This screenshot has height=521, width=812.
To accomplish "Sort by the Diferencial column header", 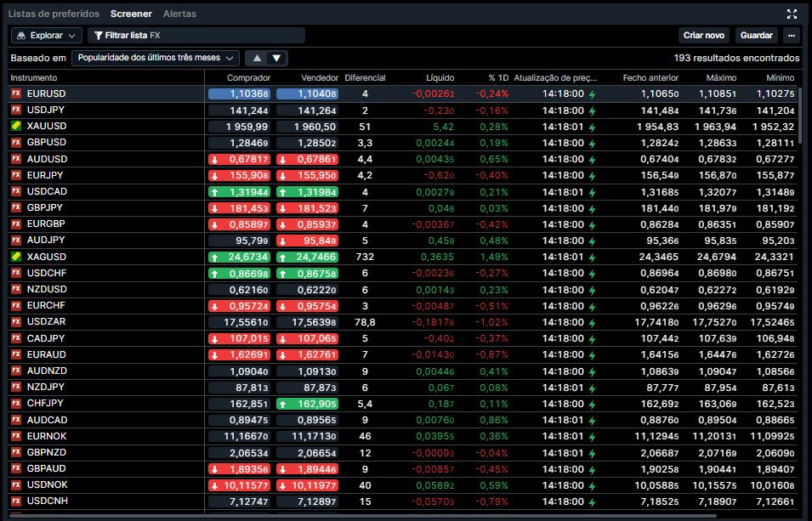I will coord(365,77).
